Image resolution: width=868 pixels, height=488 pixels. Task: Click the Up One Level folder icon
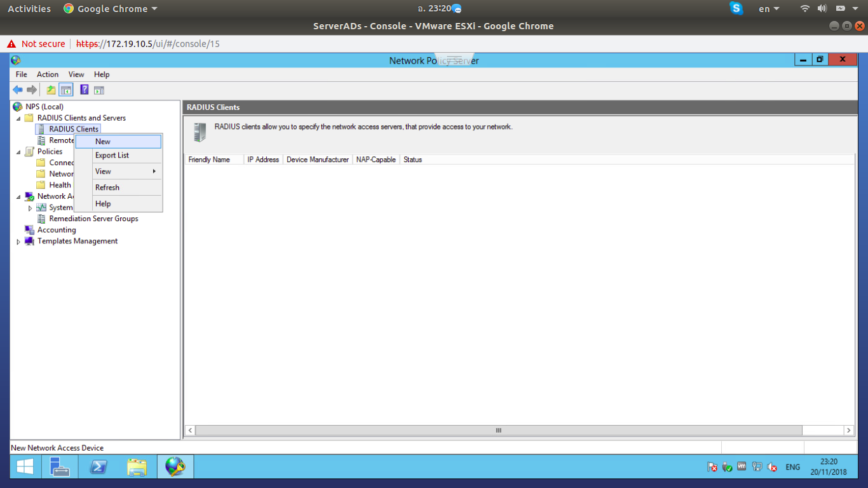(x=51, y=90)
